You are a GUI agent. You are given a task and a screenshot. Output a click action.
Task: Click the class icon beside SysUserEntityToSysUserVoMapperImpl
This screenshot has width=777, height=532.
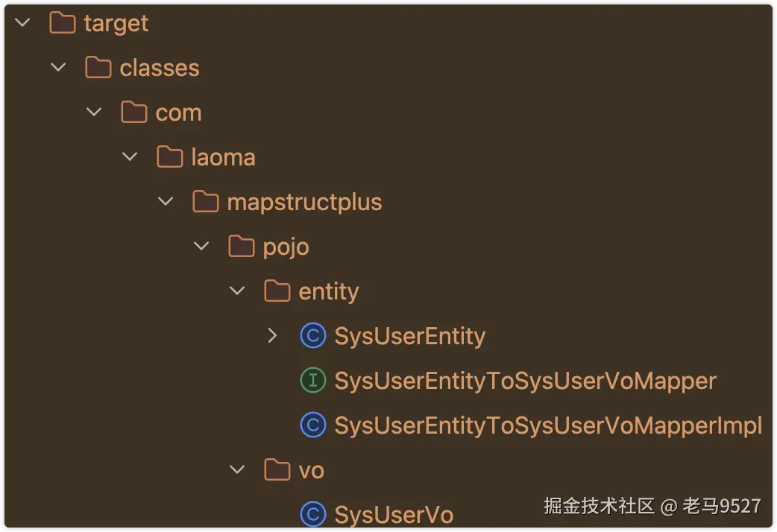click(x=312, y=425)
